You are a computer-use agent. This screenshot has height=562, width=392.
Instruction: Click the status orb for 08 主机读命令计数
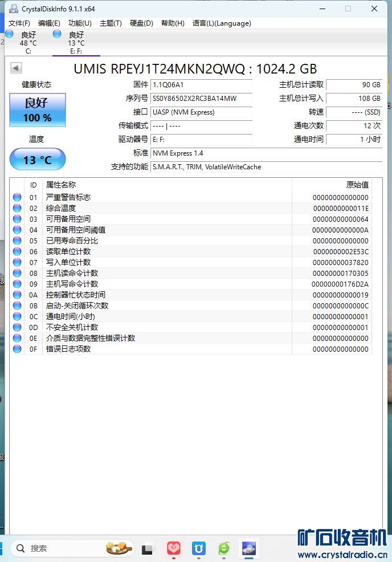[x=17, y=273]
